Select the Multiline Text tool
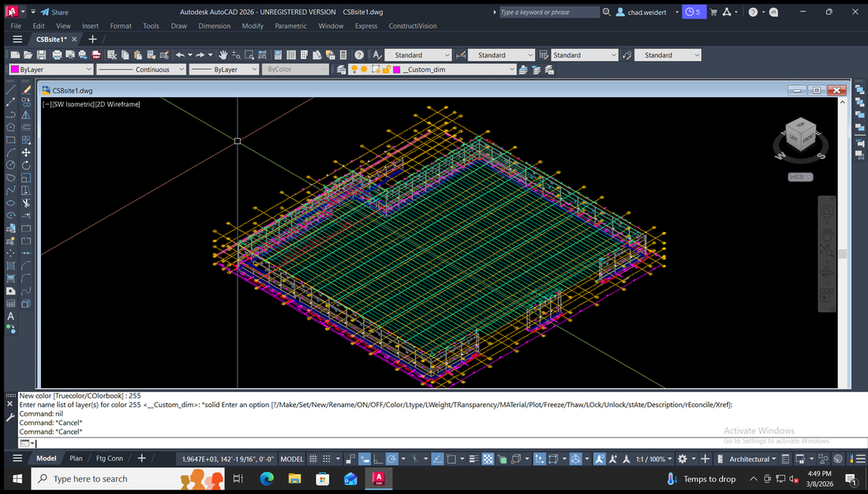This screenshot has height=494, width=868. [11, 316]
